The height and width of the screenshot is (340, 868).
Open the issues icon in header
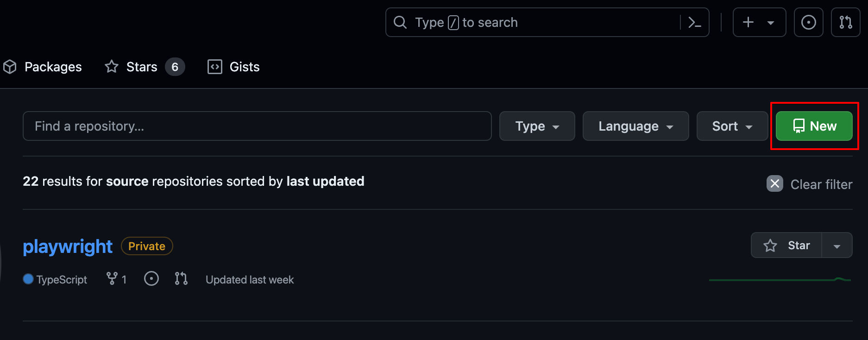click(808, 22)
